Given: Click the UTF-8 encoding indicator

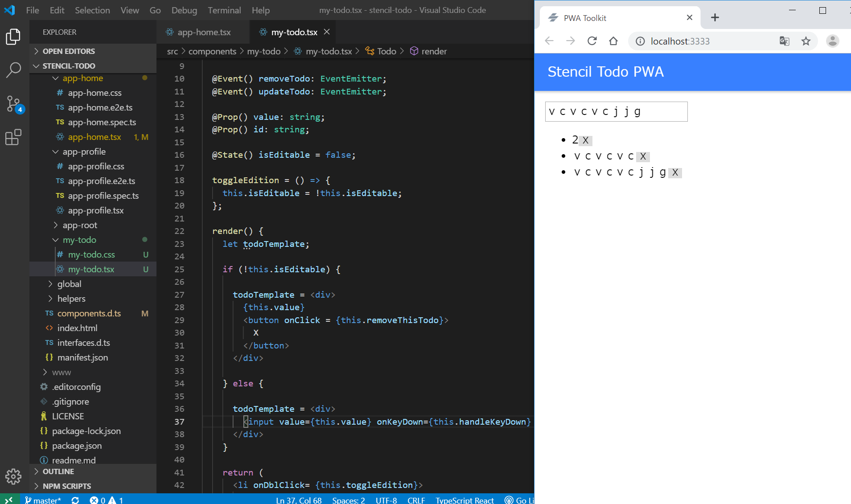Looking at the screenshot, I should pos(386,500).
